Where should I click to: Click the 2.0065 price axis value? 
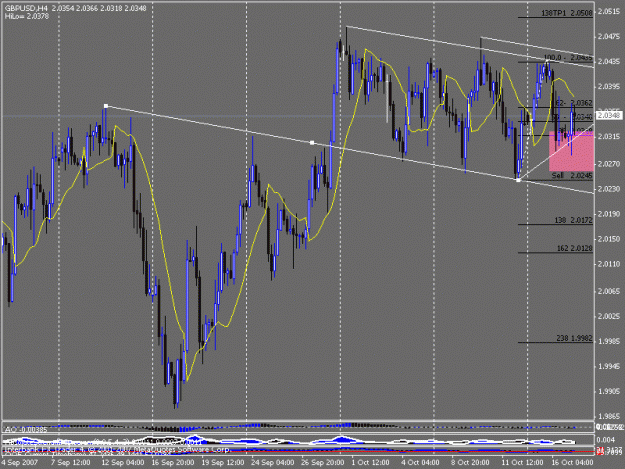[x=609, y=291]
